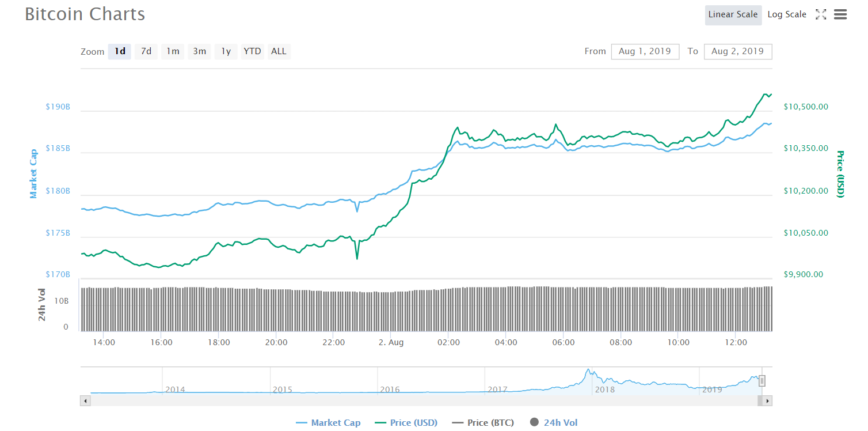Select the 3m zoom range
The width and height of the screenshot is (868, 431).
(x=199, y=51)
